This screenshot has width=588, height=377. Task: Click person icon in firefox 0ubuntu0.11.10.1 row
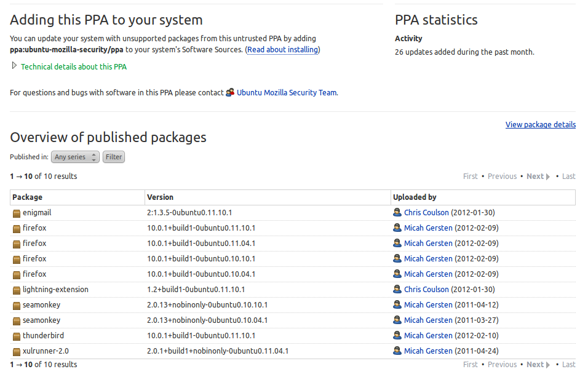397,228
